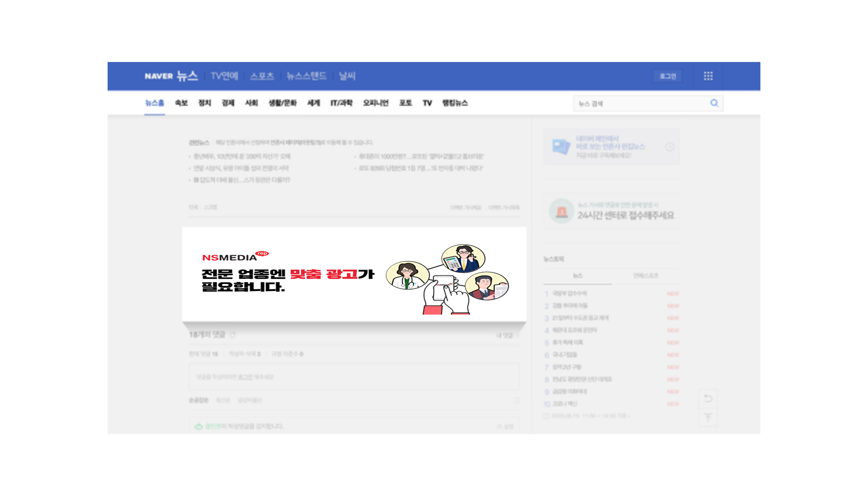This screenshot has height=496, width=868.
Task: Open the rank 1 trending topic
Action: [x=569, y=293]
